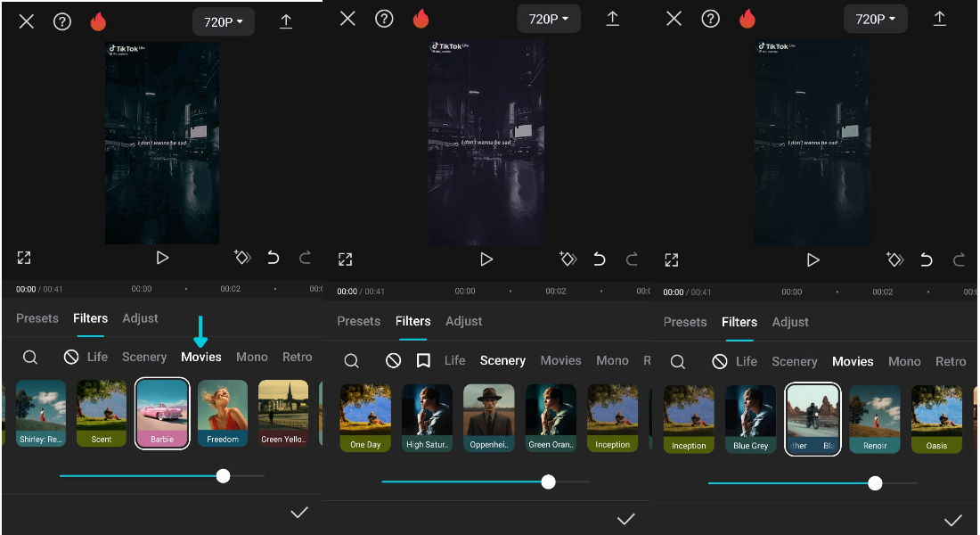Choose the Oppenhei.. filter

[489, 418]
